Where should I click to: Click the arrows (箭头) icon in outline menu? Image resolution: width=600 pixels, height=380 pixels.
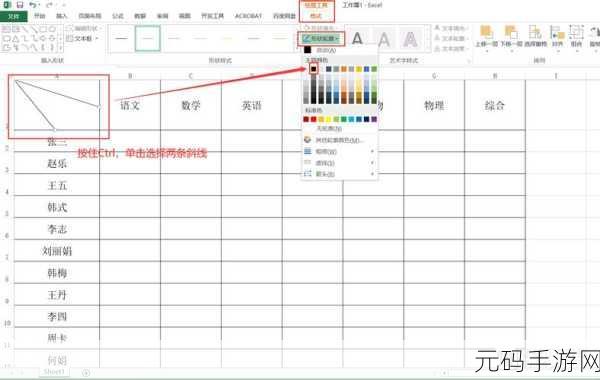[x=308, y=174]
